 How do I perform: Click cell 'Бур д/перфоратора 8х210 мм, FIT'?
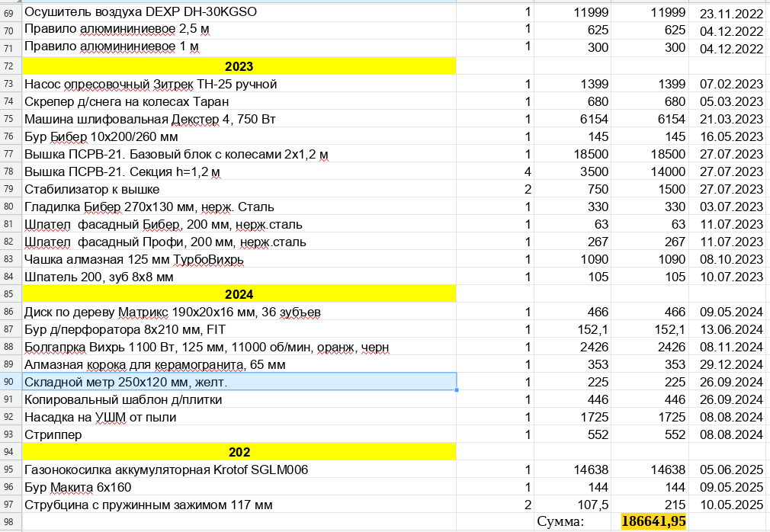(239, 329)
